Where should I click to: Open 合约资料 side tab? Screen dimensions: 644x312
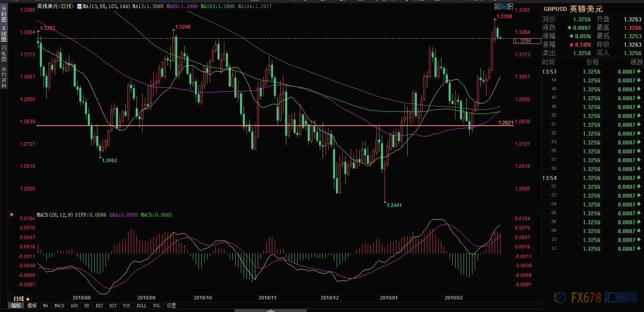click(x=4, y=77)
